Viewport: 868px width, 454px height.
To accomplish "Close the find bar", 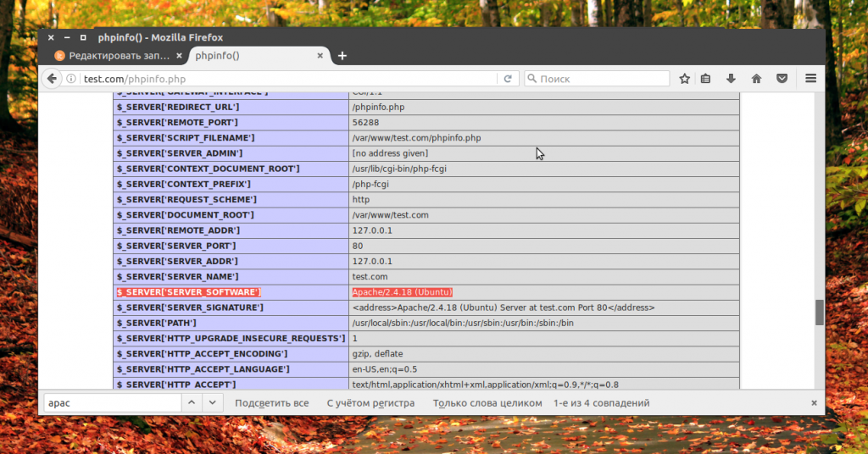I will 814,403.
